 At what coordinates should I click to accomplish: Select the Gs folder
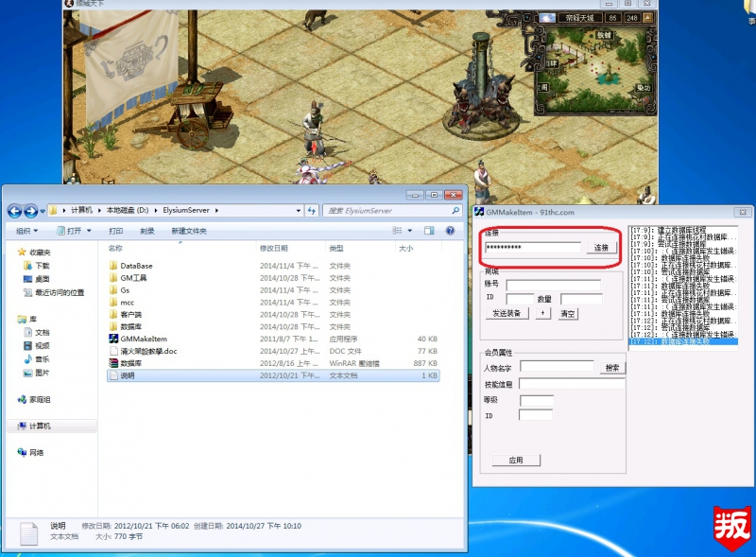120,290
